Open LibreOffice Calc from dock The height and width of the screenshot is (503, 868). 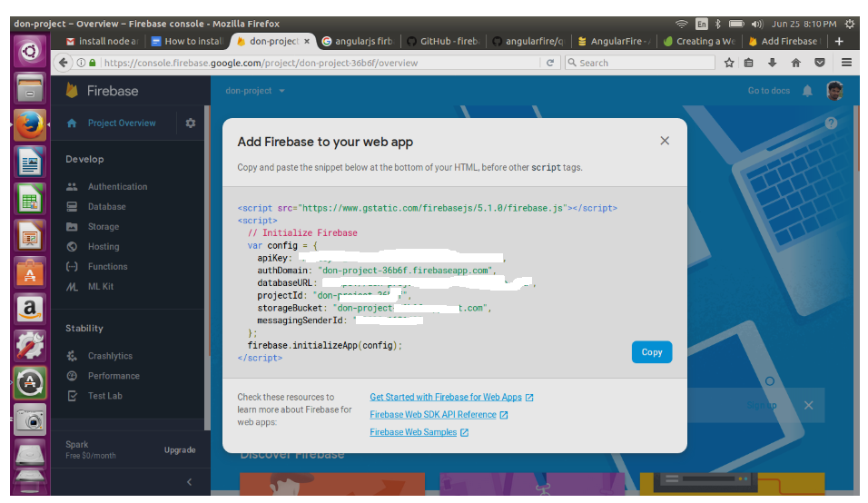tap(30, 199)
